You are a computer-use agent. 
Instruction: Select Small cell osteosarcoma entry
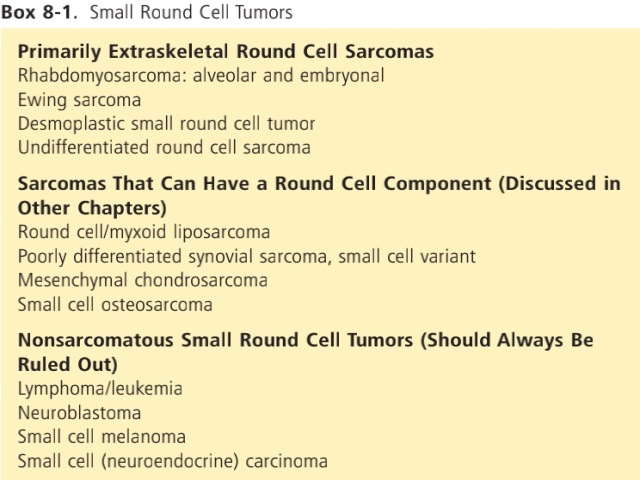point(115,305)
